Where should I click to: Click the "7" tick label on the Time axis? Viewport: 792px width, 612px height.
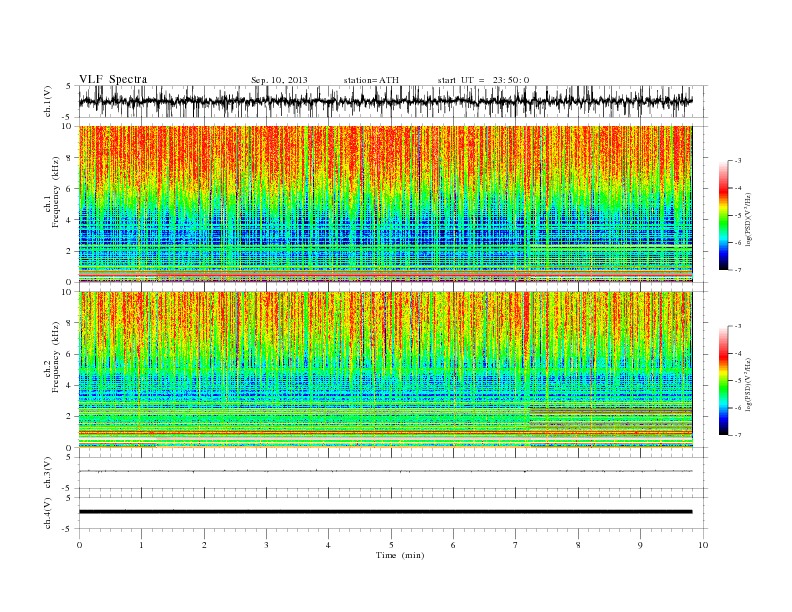tap(516, 545)
